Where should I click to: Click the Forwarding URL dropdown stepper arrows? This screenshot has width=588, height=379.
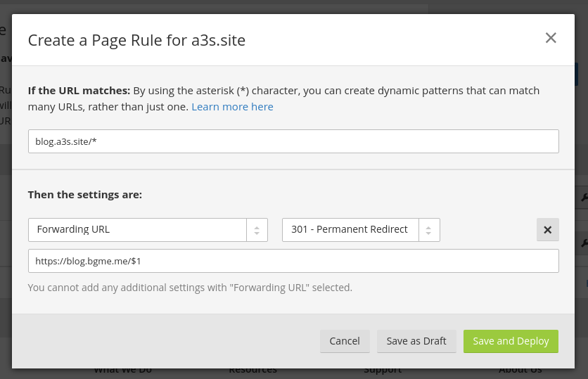point(257,230)
